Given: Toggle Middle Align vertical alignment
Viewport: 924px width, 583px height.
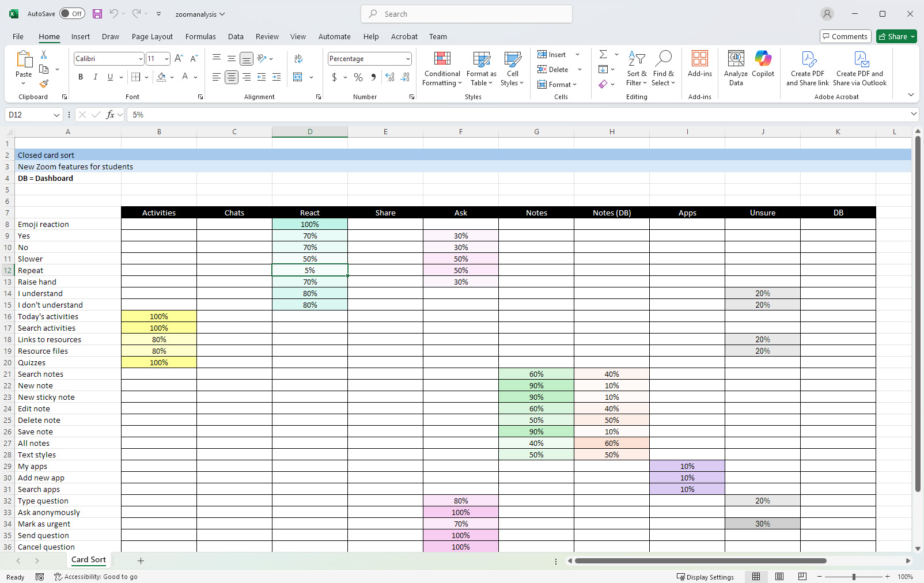Looking at the screenshot, I should (231, 59).
